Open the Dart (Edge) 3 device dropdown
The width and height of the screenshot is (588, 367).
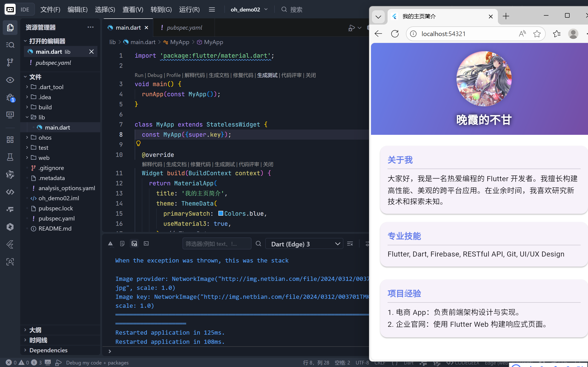pyautogui.click(x=304, y=244)
